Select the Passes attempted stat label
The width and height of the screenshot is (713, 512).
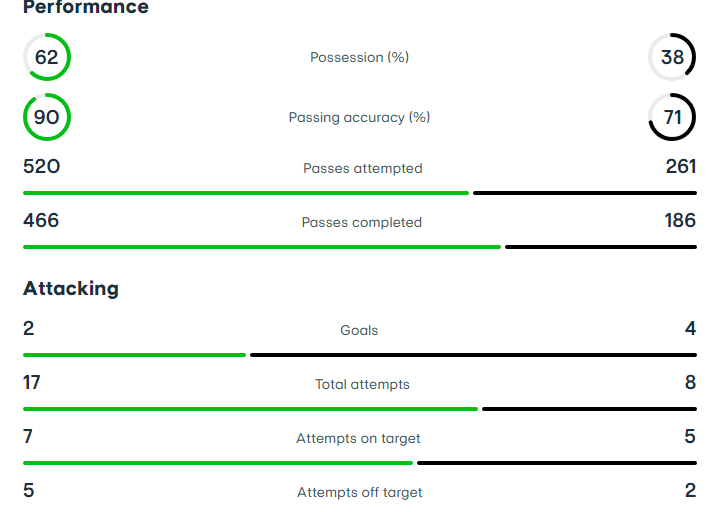(363, 168)
